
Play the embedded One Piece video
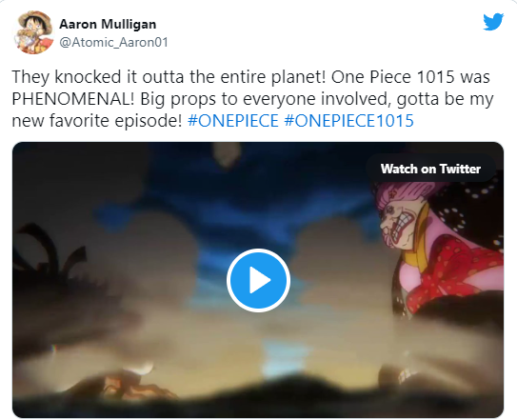pos(258,280)
